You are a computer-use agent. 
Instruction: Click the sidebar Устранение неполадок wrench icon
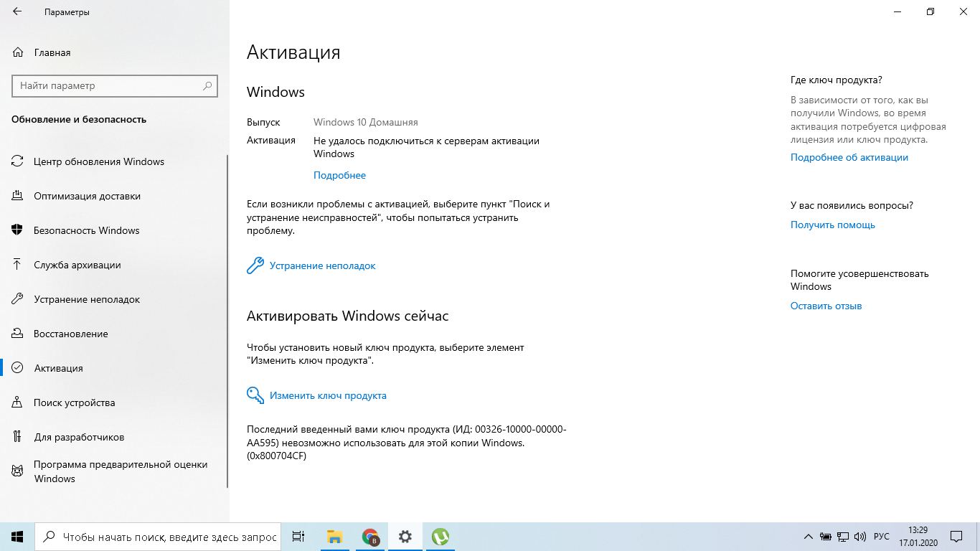(17, 299)
